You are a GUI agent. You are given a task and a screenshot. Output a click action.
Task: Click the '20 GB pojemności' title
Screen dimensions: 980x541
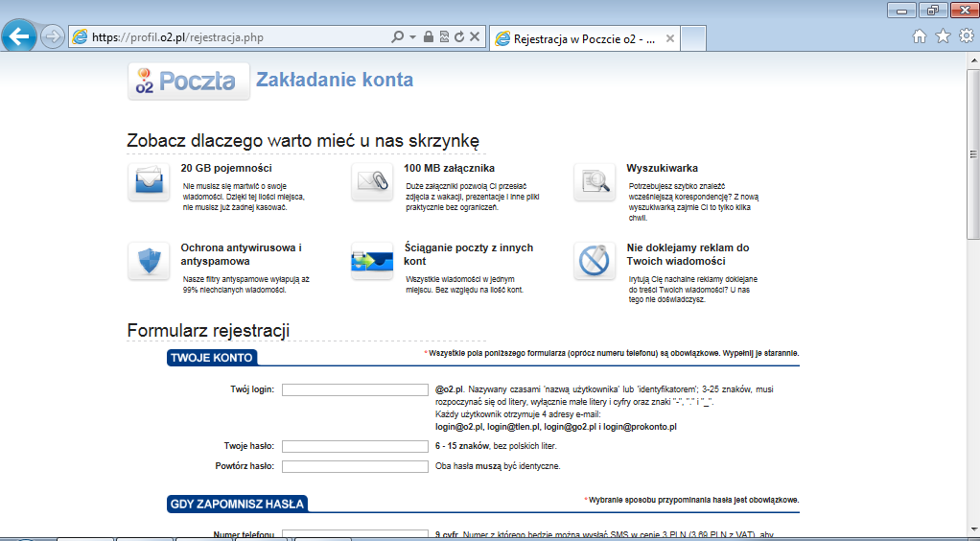[x=226, y=168]
